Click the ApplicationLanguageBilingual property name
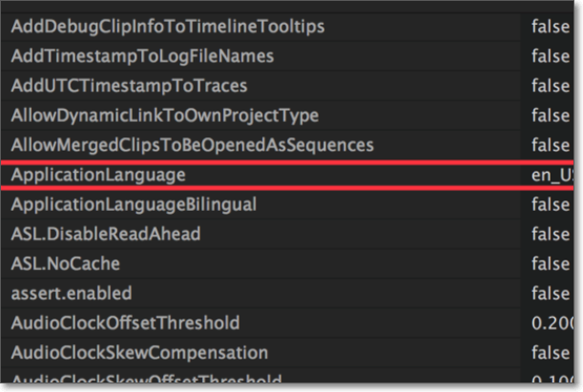Viewport: 583px width, 392px height. 133,205
